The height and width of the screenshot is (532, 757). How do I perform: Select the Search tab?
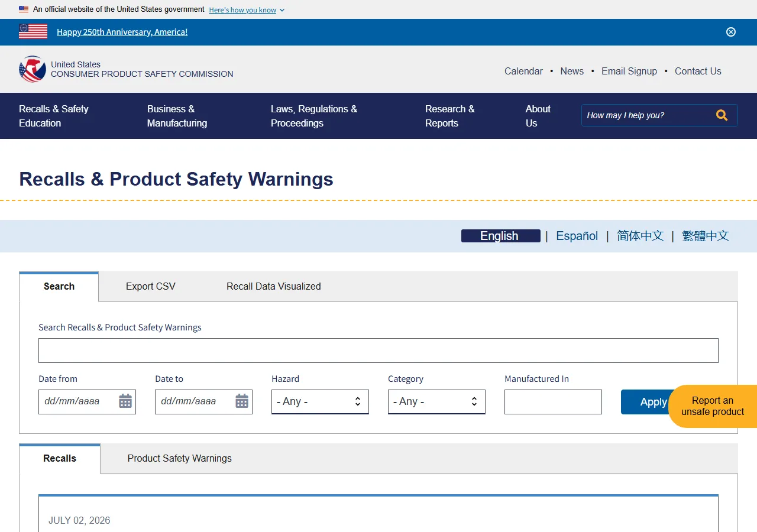(x=59, y=287)
